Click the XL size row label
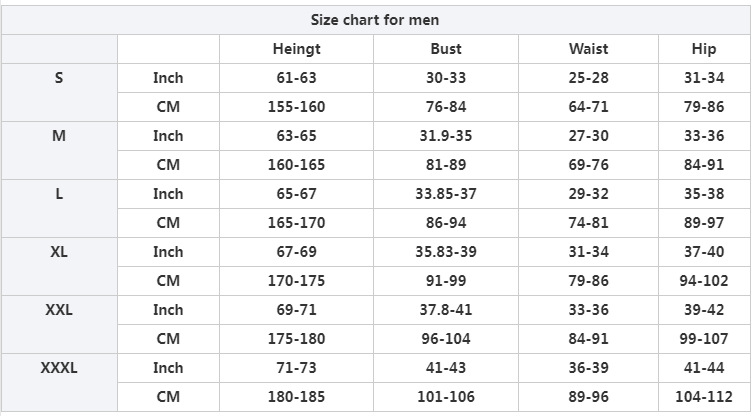 pos(59,252)
